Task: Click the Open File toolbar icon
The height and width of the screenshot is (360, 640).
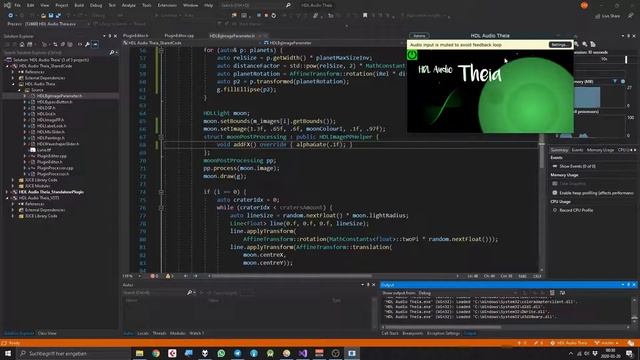Action: tap(43, 16)
